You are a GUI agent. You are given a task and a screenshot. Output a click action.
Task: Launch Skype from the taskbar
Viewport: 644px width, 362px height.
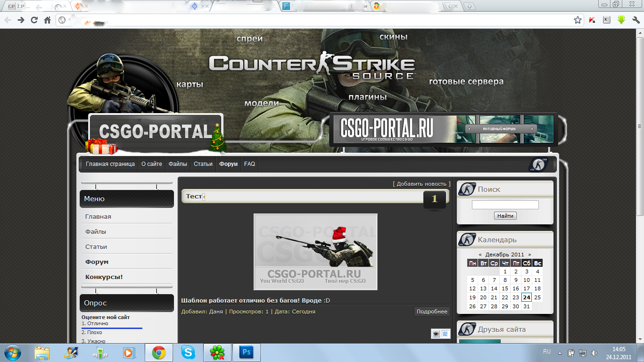(x=188, y=353)
